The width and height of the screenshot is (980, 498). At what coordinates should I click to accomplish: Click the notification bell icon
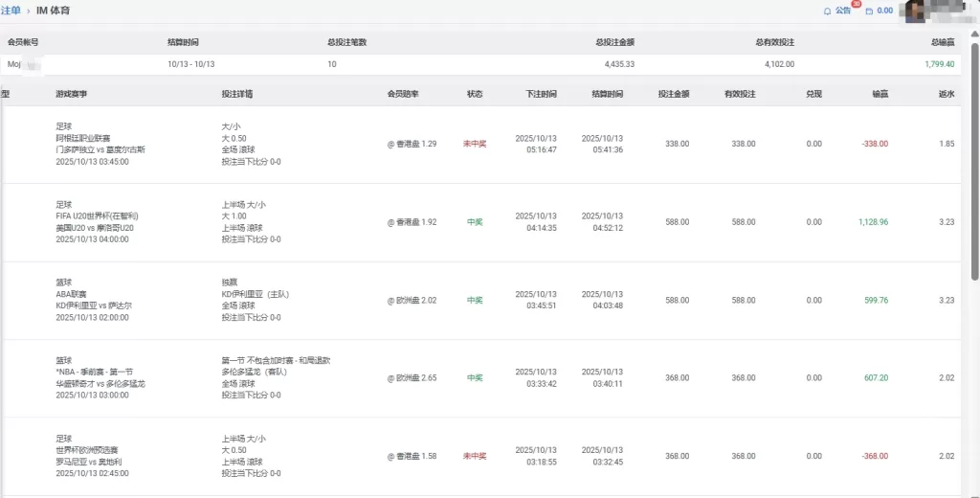827,11
